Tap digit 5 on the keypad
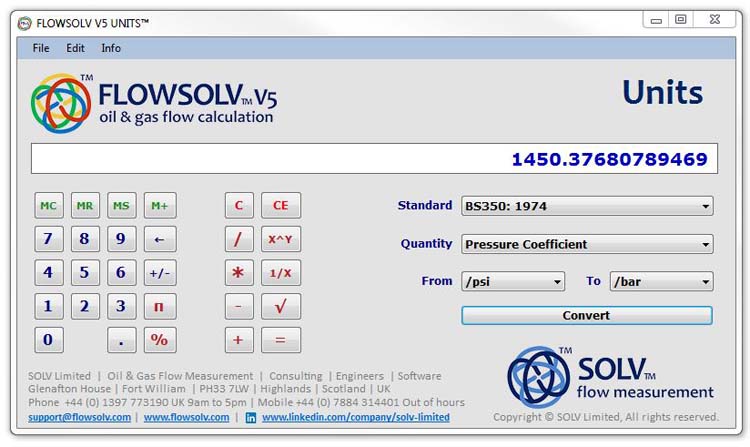 [85, 273]
